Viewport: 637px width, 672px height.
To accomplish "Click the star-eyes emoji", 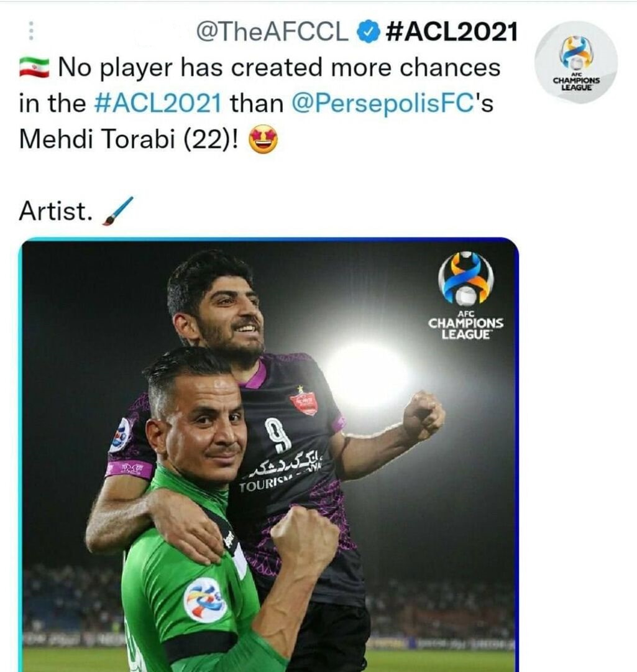I will point(264,140).
